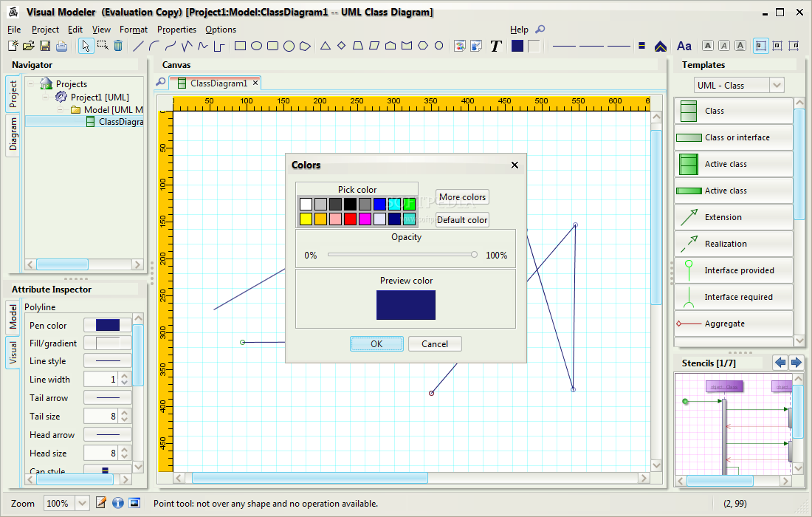Reset with the Default color button

(x=462, y=219)
